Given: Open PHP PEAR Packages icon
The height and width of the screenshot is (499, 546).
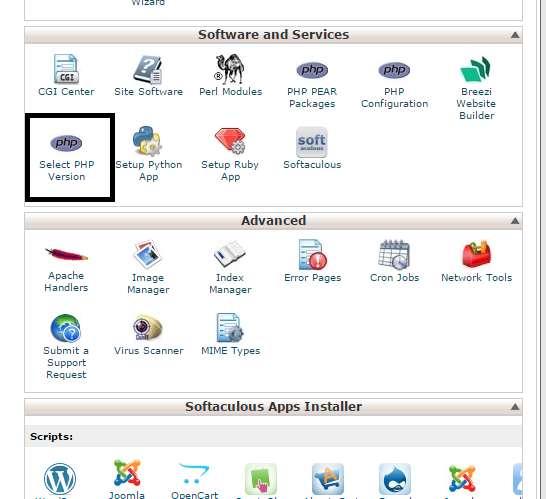Looking at the screenshot, I should 312,70.
